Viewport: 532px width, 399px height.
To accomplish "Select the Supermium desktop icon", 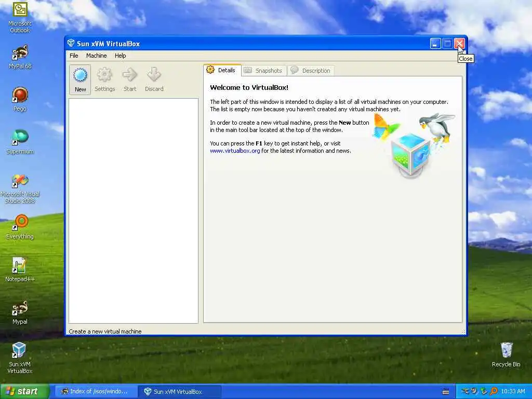I will 20,142.
